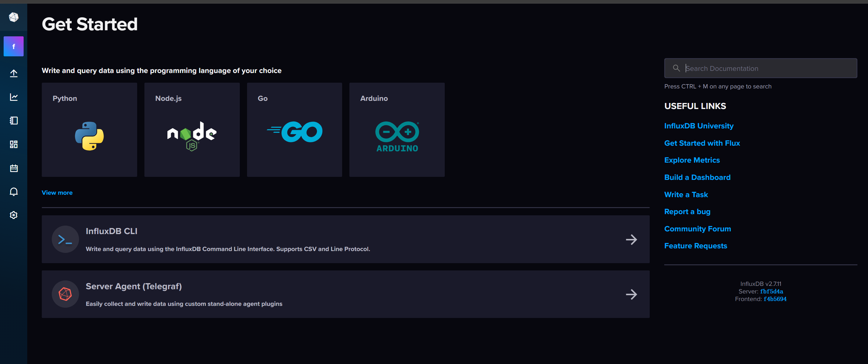Click arrow on InfluxDB CLI row
The image size is (868, 364).
(631, 240)
